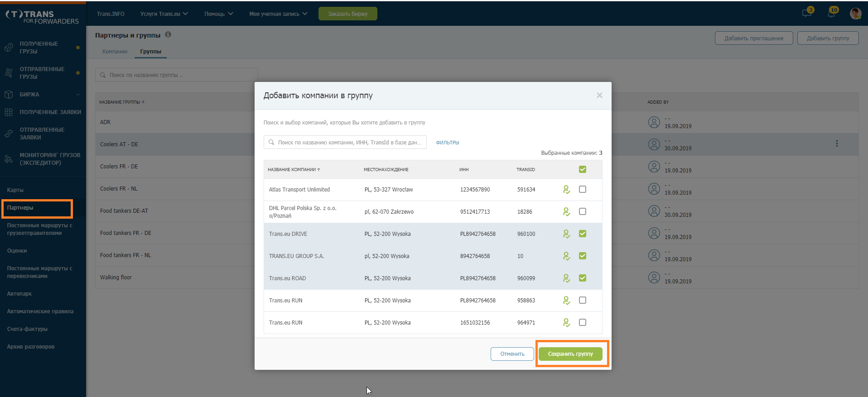868x397 pixels.
Task: Expand the Моя учетная запись dropdown
Action: (x=278, y=14)
